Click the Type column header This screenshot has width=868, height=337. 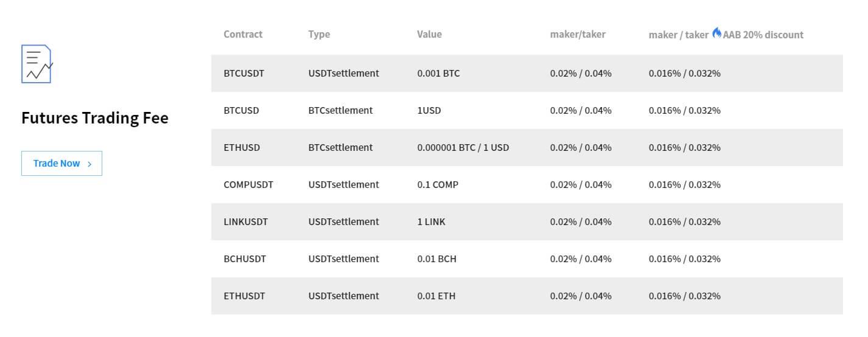[319, 34]
